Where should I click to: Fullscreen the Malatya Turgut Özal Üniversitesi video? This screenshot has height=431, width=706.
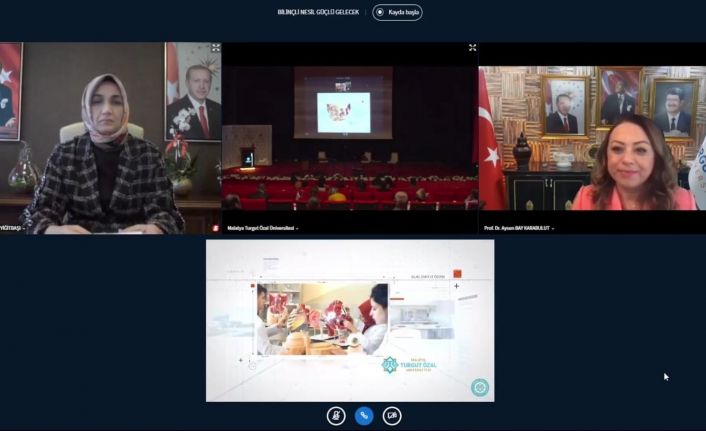(x=472, y=48)
